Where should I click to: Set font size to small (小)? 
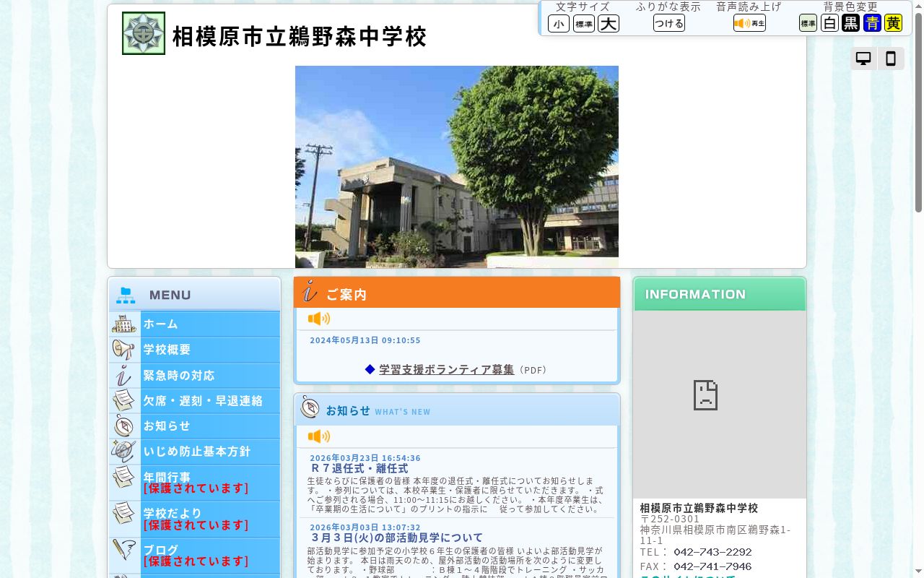(x=559, y=24)
